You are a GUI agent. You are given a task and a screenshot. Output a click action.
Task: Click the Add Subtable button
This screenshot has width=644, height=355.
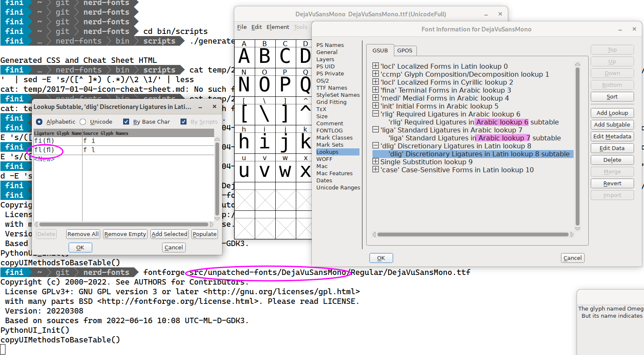(x=612, y=124)
